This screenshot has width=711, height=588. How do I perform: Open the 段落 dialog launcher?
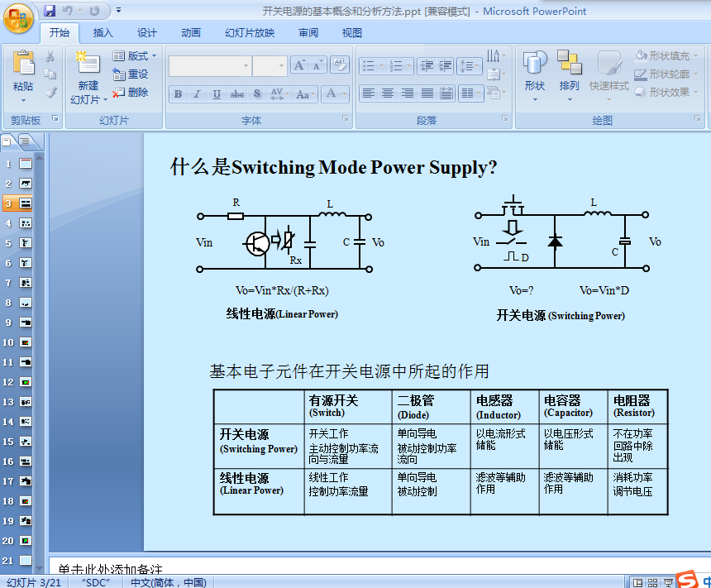[x=505, y=118]
